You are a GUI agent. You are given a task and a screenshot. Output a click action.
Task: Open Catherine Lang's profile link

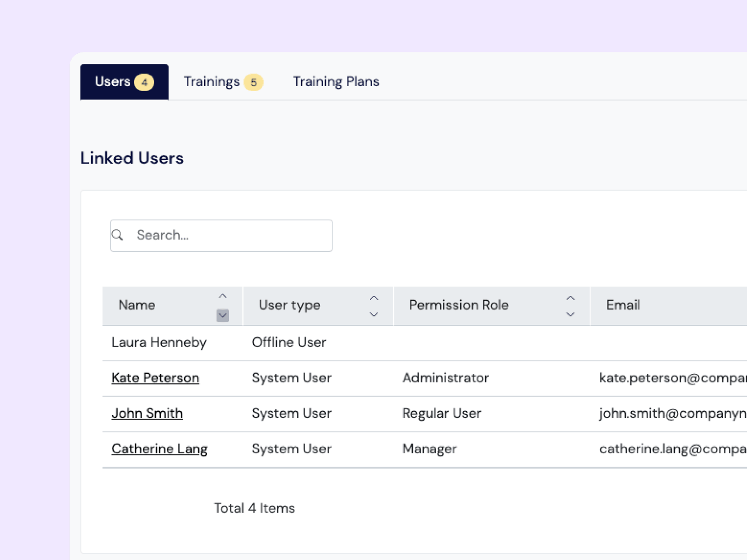click(159, 448)
